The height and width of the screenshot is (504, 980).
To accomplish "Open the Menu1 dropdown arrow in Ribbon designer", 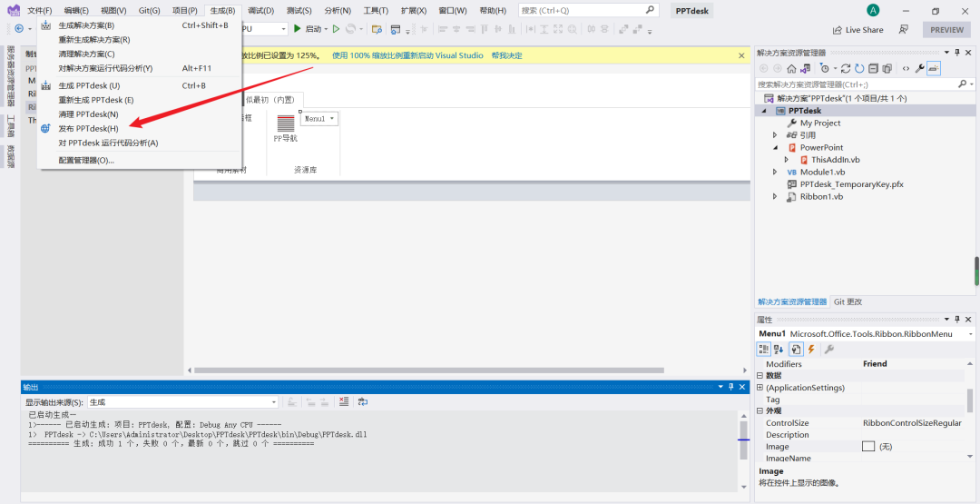I will 331,119.
